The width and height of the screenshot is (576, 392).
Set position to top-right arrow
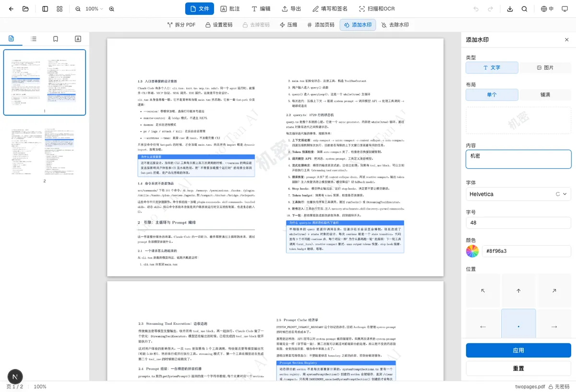[554, 291]
